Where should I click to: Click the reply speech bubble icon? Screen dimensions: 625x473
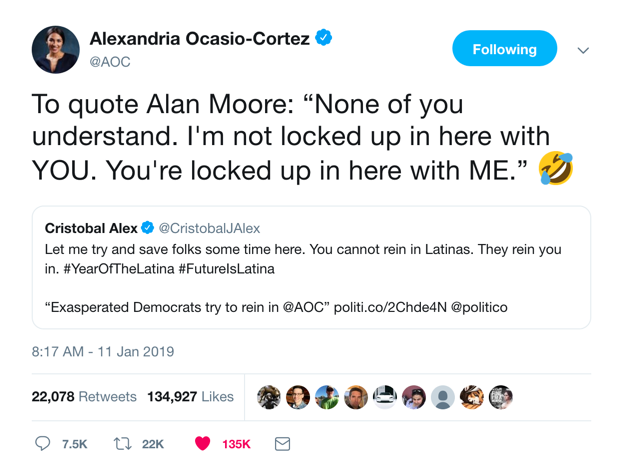coord(42,443)
